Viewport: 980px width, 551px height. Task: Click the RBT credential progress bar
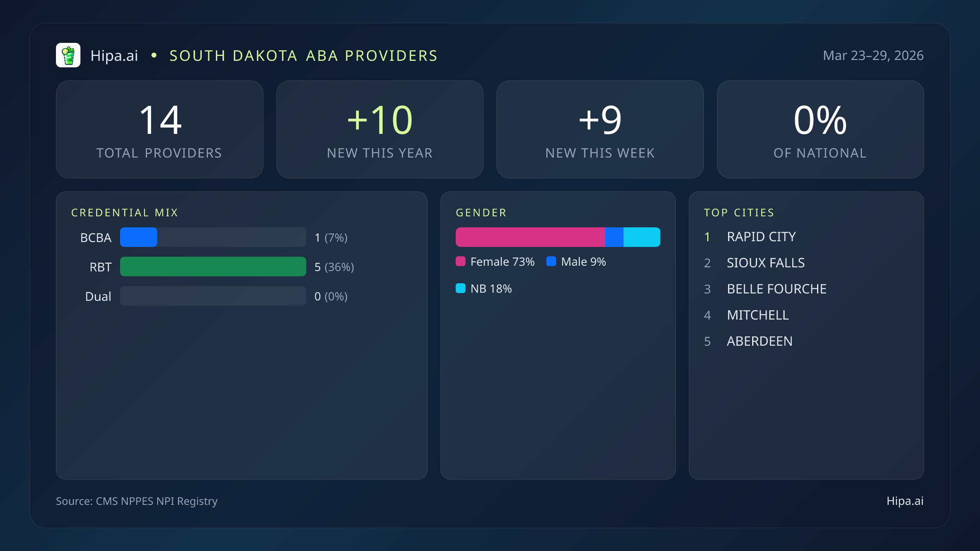pos(213,267)
